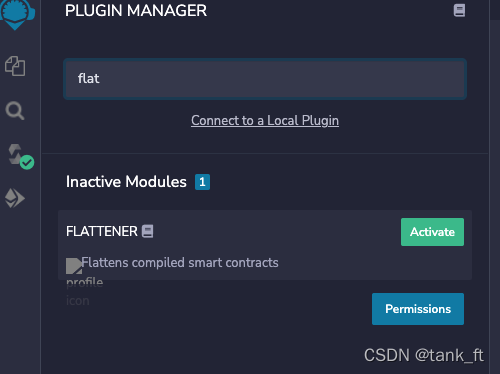Open the Search in files sidebar icon
This screenshot has width=500, height=374.
point(15,111)
